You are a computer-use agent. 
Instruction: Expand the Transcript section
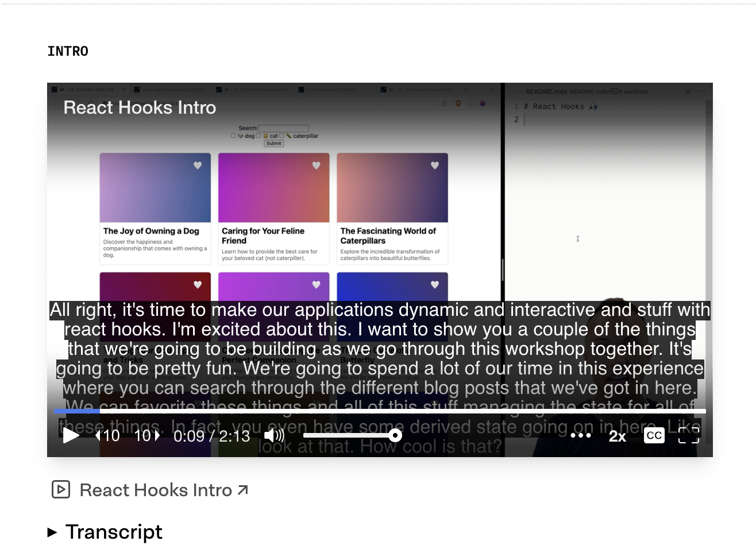pyautogui.click(x=105, y=532)
